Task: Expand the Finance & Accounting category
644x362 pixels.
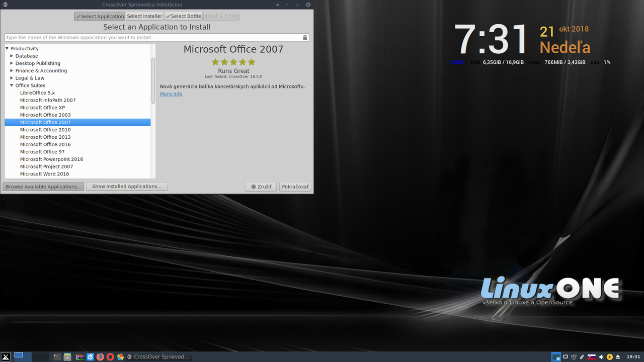Action: point(12,71)
